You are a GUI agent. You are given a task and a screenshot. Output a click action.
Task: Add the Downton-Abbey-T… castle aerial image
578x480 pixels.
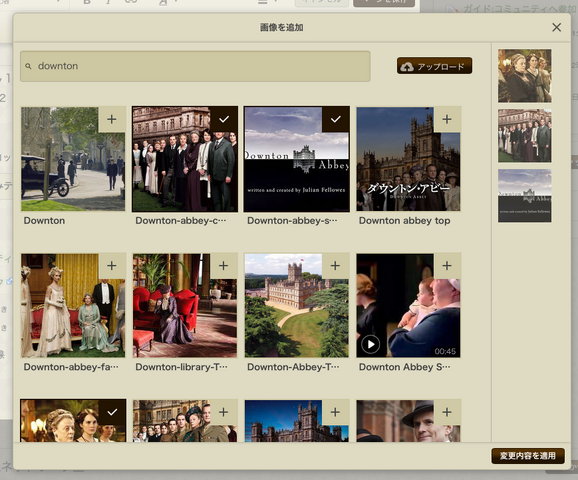[335, 266]
